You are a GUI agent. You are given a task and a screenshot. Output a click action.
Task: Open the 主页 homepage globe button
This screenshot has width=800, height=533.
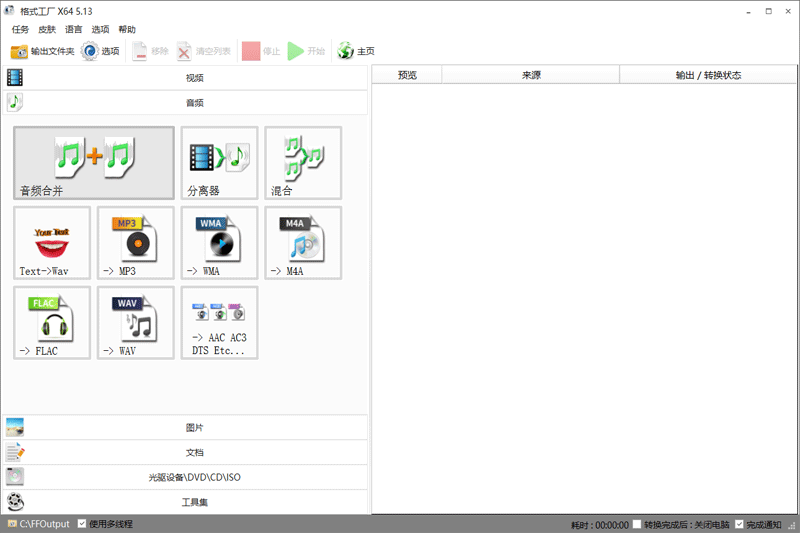click(x=356, y=51)
